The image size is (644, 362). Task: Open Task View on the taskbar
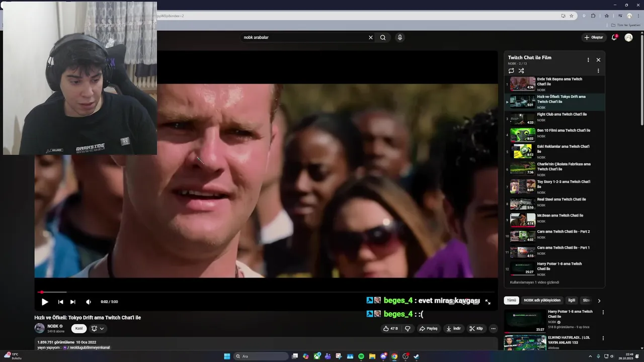point(295,356)
